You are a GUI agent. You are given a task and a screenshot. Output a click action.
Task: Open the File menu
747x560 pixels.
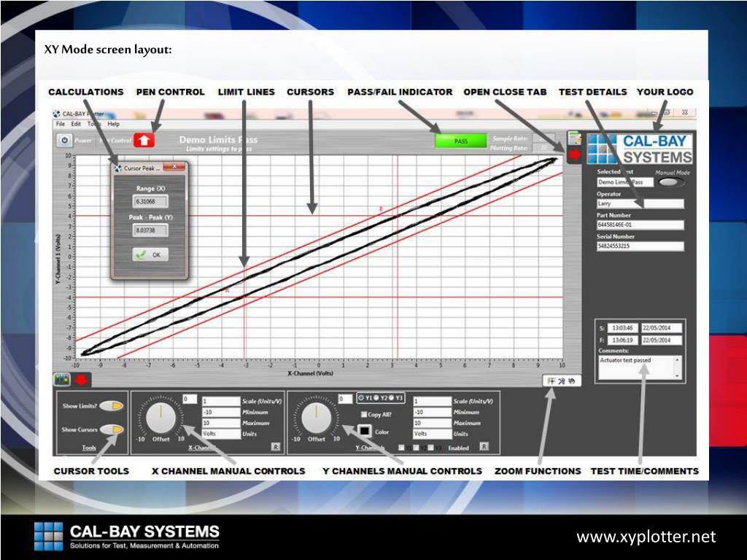click(61, 124)
